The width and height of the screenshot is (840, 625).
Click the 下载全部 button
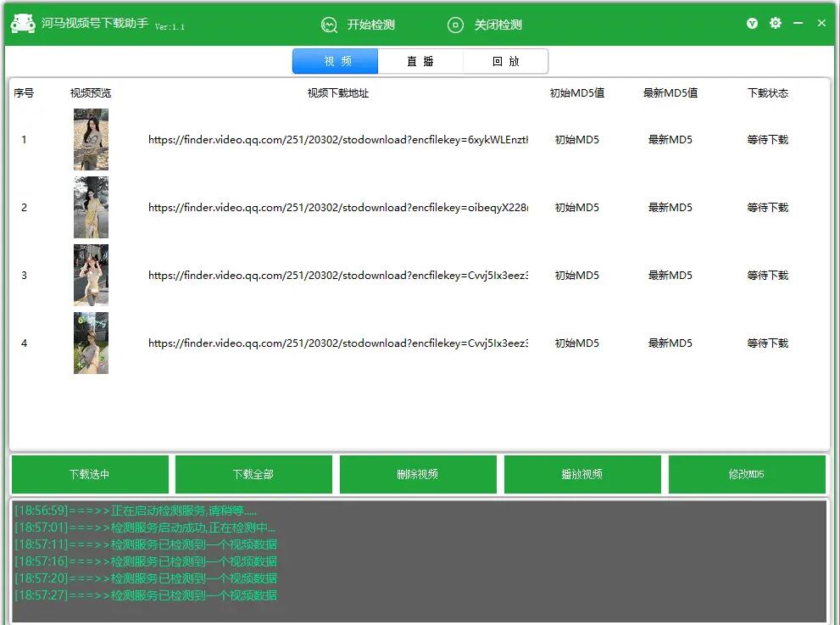coord(254,474)
